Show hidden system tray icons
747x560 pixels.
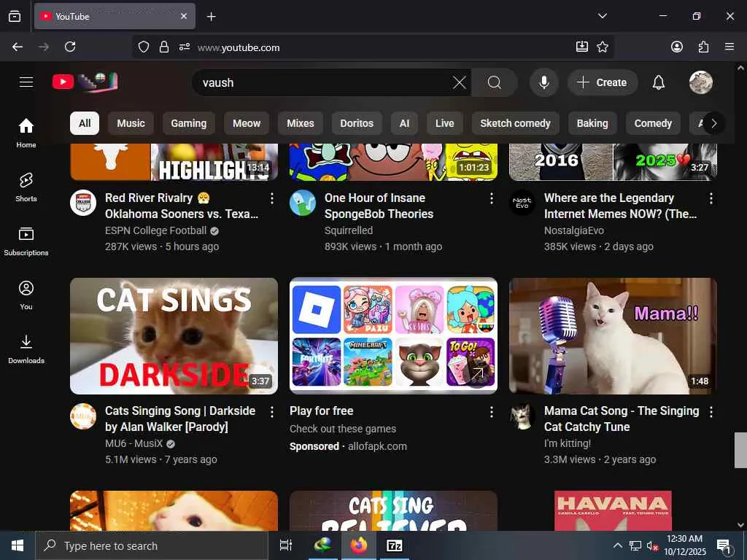pyautogui.click(x=617, y=545)
